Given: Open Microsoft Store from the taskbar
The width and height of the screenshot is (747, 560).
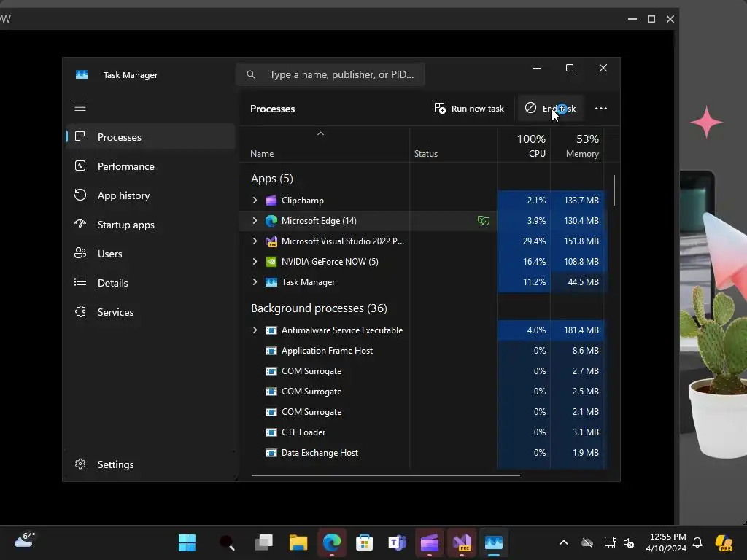Looking at the screenshot, I should tap(364, 542).
